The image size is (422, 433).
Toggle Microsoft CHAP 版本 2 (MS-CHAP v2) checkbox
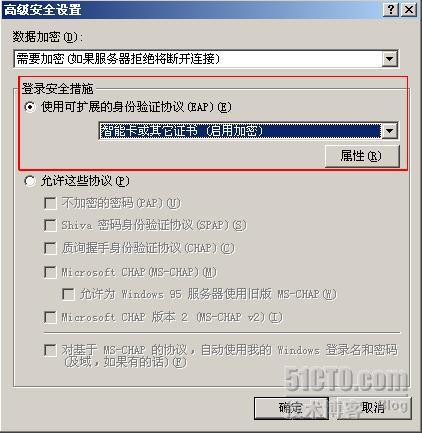(50, 317)
